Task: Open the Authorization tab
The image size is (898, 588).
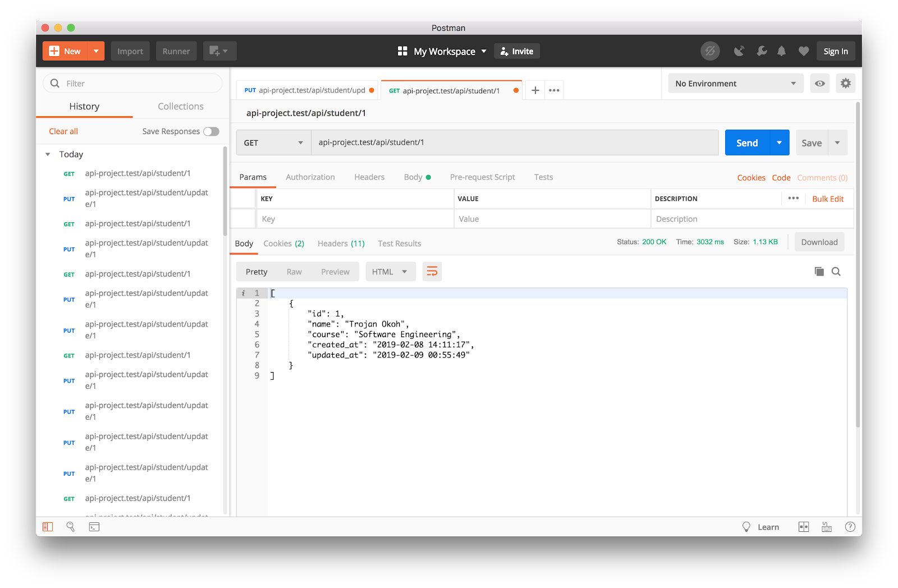Action: click(x=310, y=177)
